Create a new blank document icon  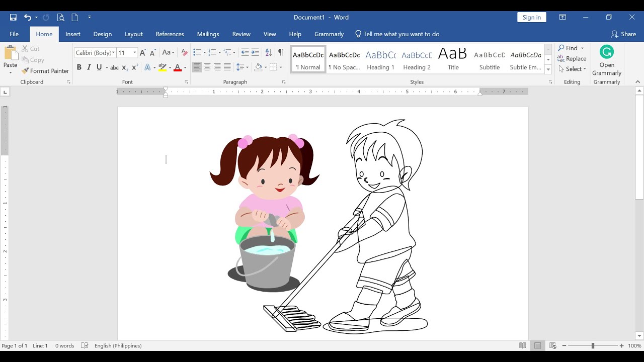coord(74,17)
